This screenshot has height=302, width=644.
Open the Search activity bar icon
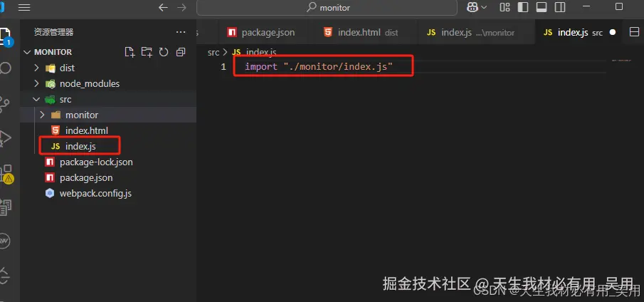6,68
